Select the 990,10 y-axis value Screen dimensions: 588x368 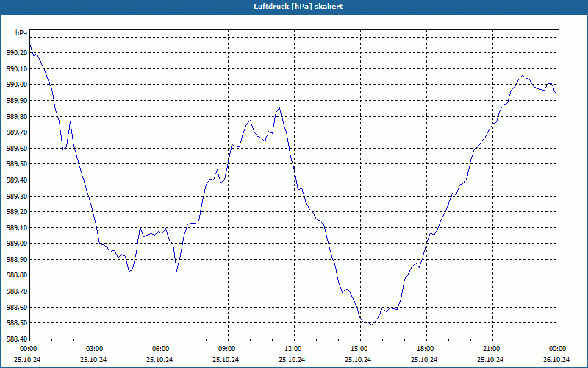(17, 68)
